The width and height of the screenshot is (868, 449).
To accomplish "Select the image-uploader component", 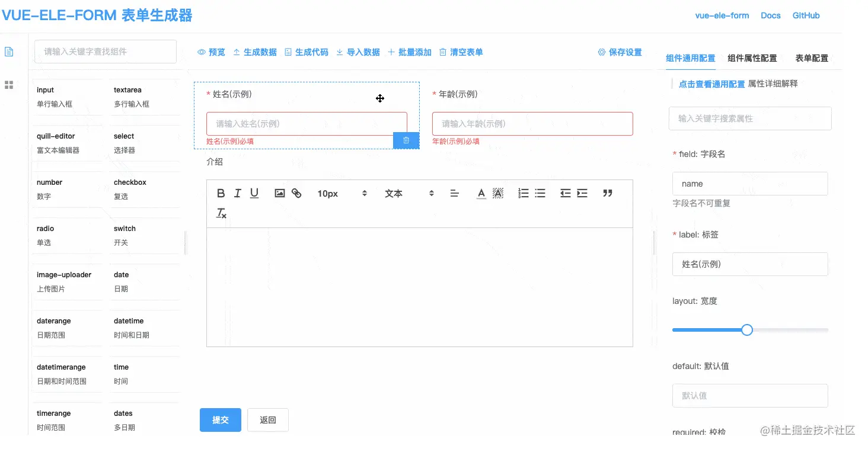I will tap(67, 282).
